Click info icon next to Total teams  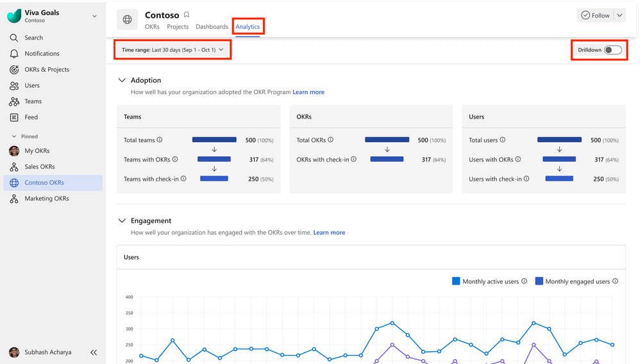point(160,140)
